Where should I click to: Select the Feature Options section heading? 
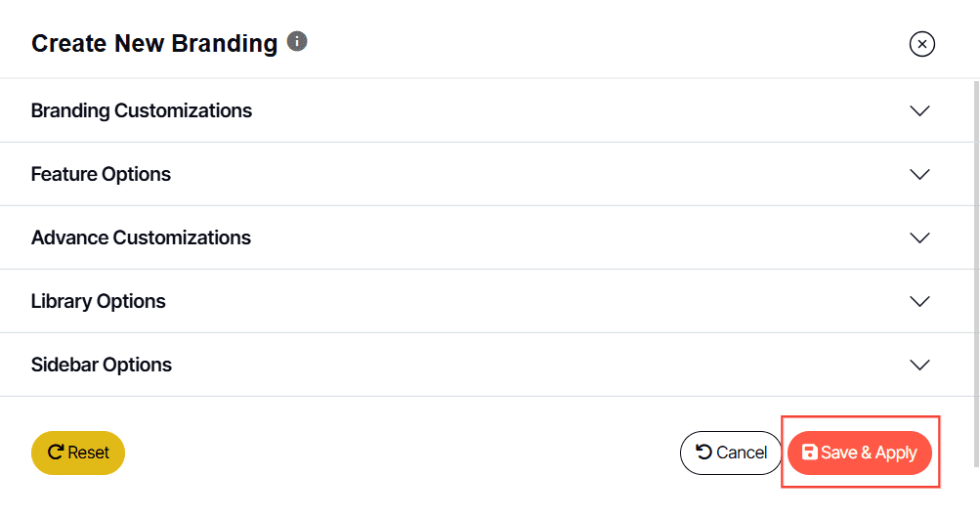coord(101,174)
